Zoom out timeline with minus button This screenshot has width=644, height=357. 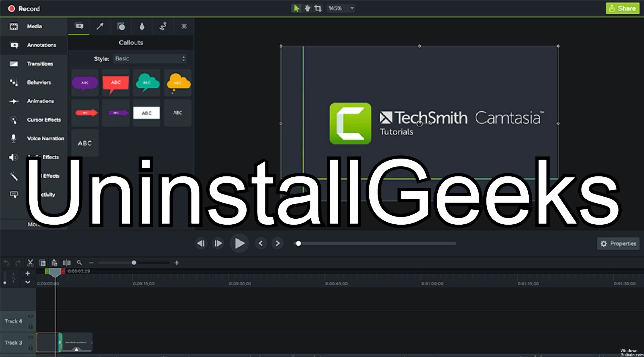coord(91,263)
